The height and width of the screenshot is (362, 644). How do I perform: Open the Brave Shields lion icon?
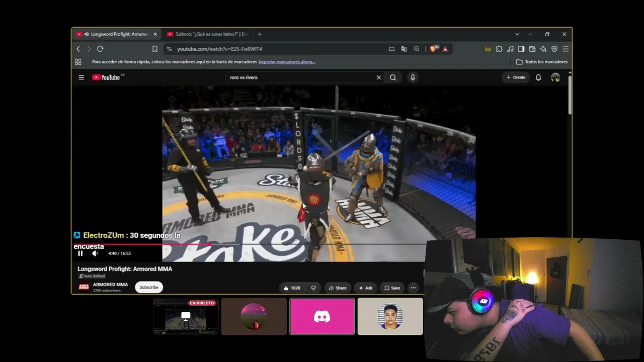[x=433, y=49]
